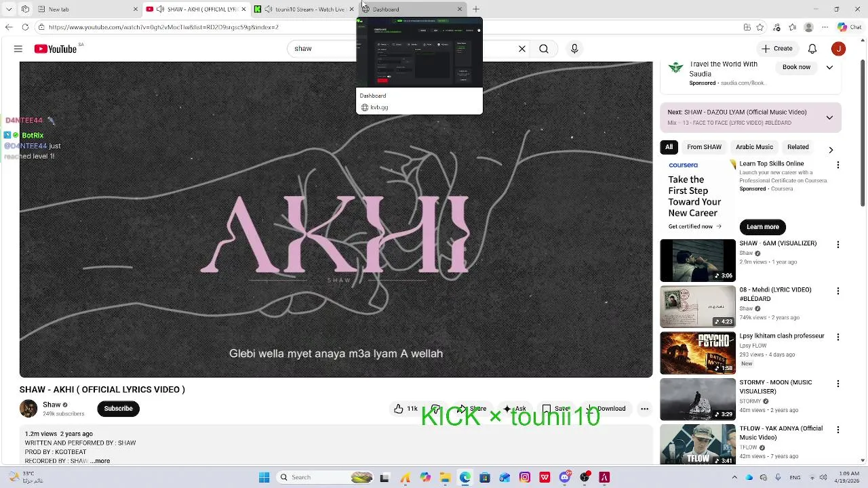Screen dimensions: 868x488
Task: Open YouTube notifications bell
Action: coord(812,49)
